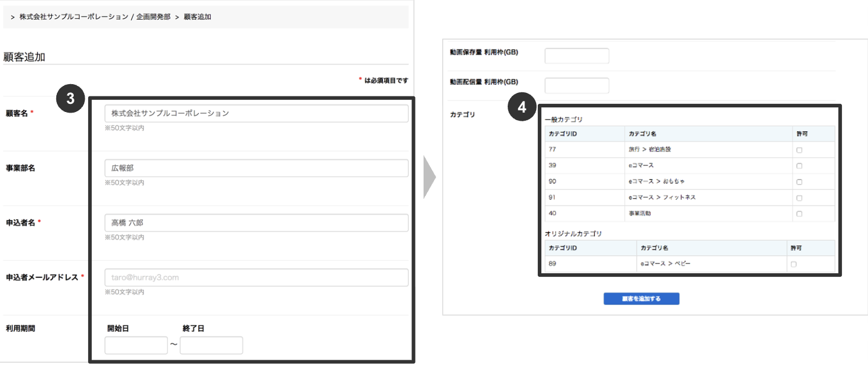Click the numbered callout badge 4

[x=522, y=107]
